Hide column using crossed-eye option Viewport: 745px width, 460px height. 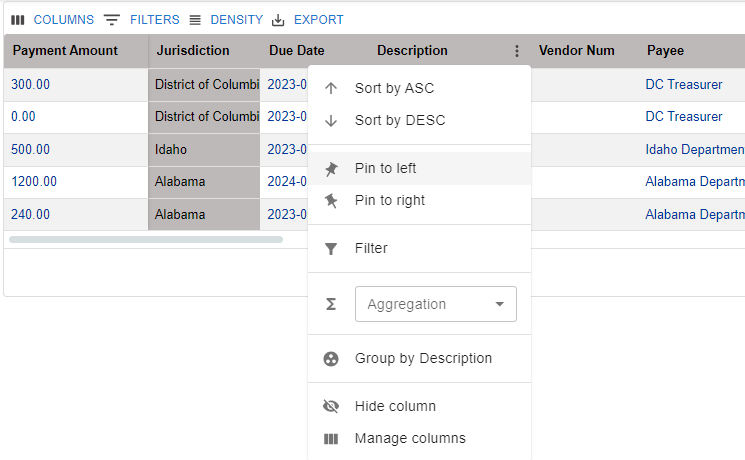coord(394,406)
